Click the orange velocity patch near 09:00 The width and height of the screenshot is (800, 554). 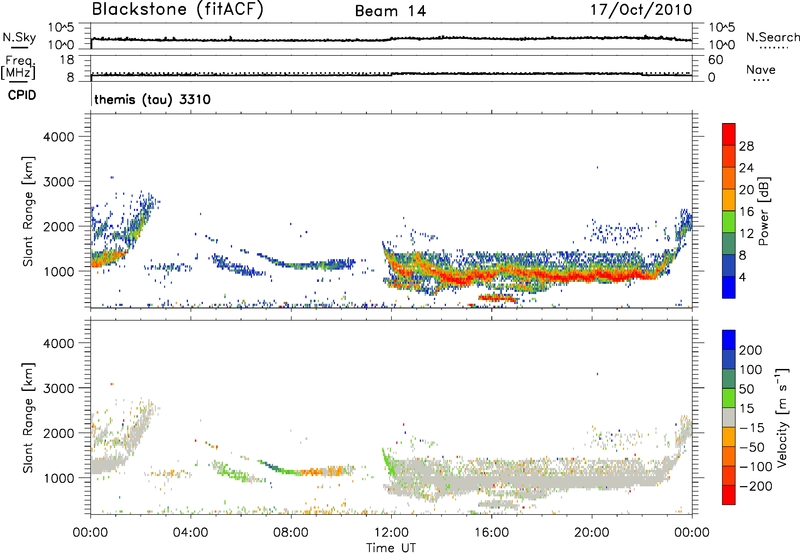click(321, 471)
